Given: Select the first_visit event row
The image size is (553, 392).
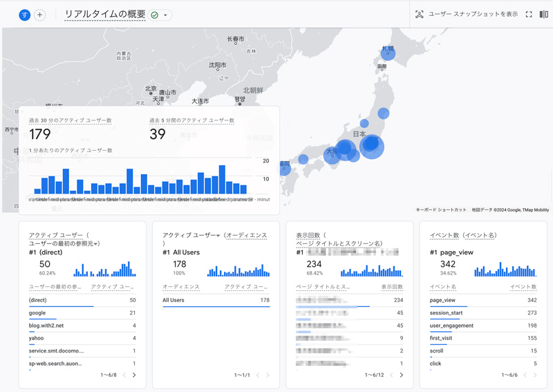Looking at the screenshot, I should (483, 338).
